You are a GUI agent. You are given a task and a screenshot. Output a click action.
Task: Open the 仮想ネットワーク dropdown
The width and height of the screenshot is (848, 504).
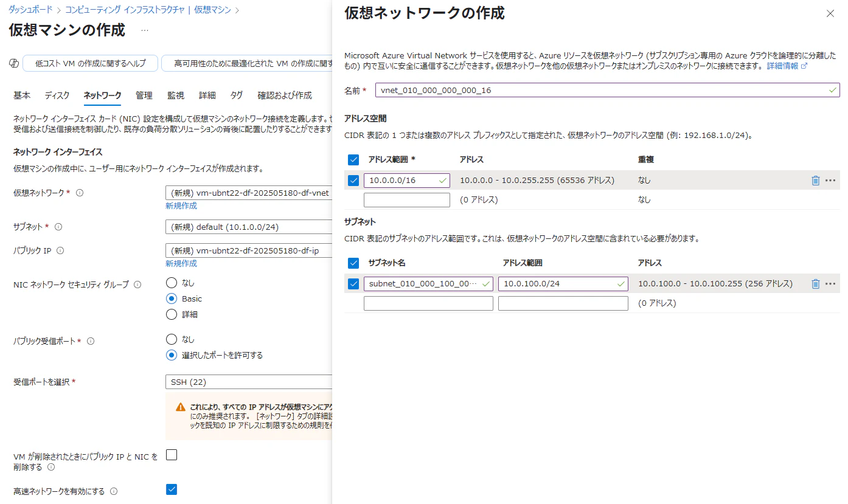tap(249, 193)
